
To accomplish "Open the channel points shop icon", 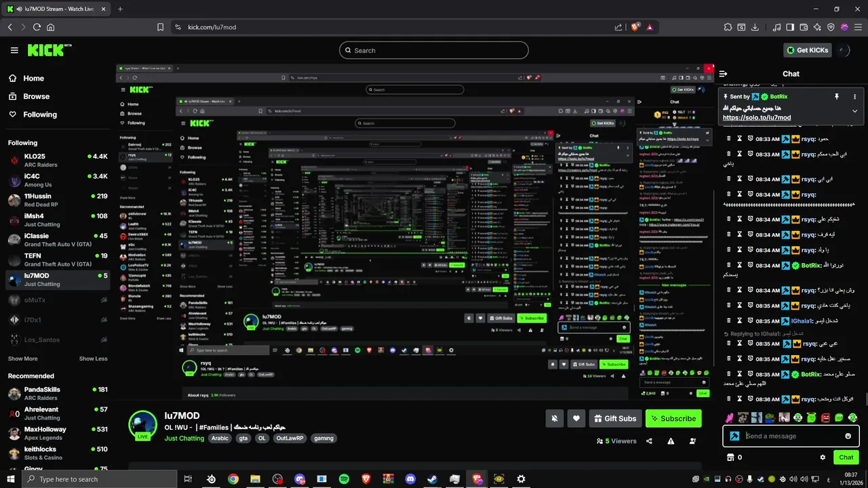I will click(x=730, y=457).
